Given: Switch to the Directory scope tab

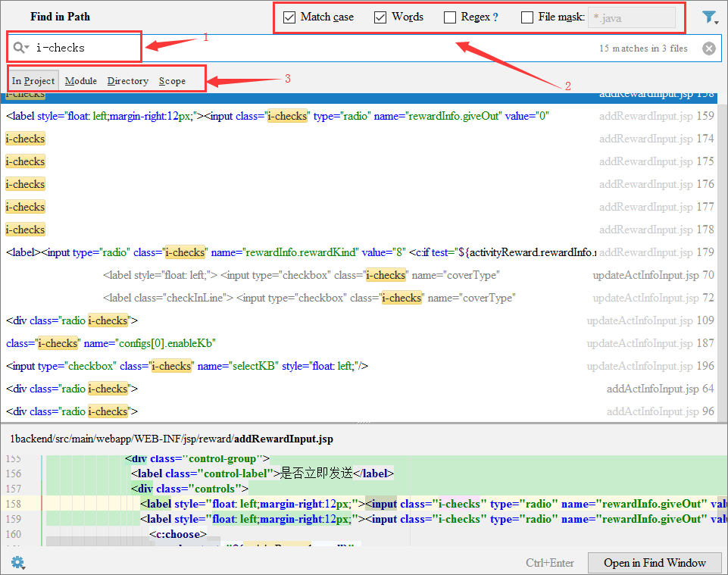Looking at the screenshot, I should pyautogui.click(x=128, y=81).
